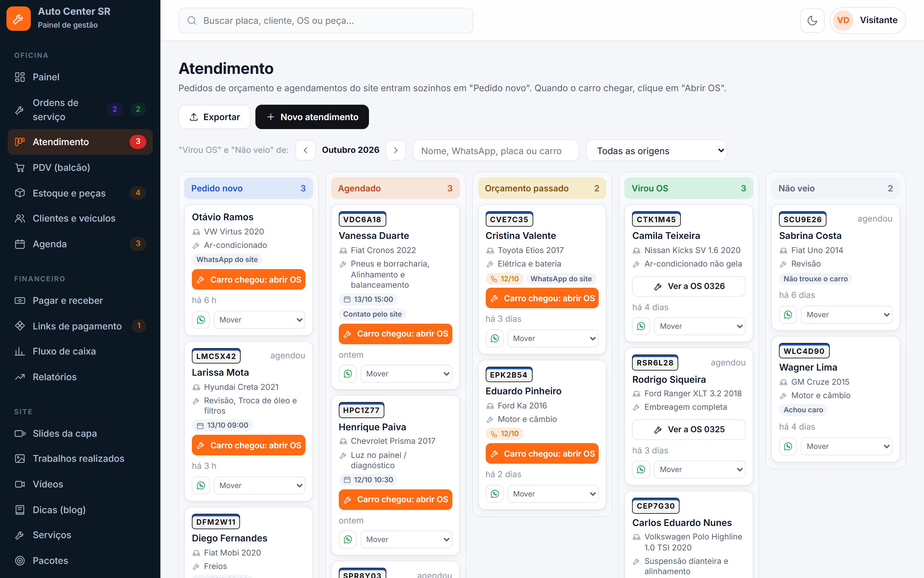Open the Mover dropdown on Henrique Paiva card
The image size is (924, 578).
[406, 539]
